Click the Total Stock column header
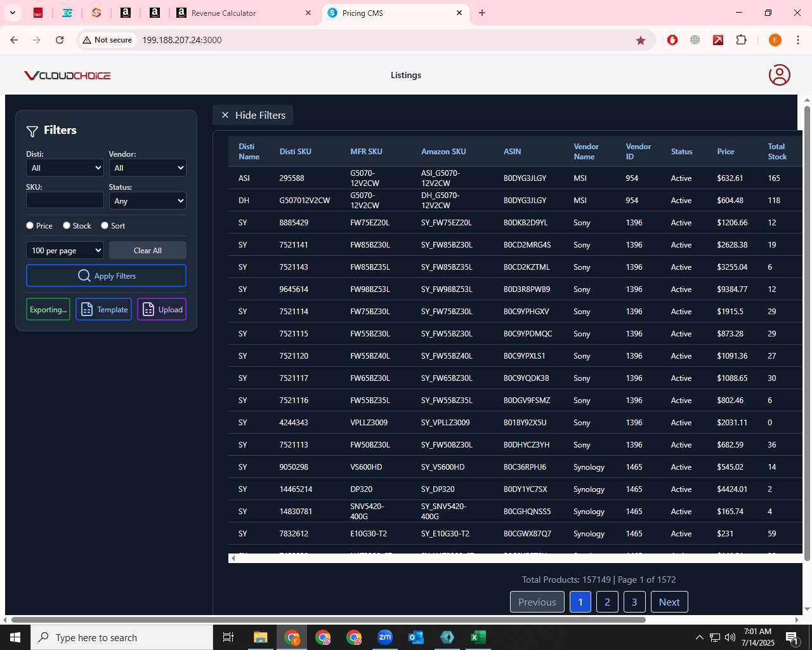The image size is (812, 650). coord(776,152)
